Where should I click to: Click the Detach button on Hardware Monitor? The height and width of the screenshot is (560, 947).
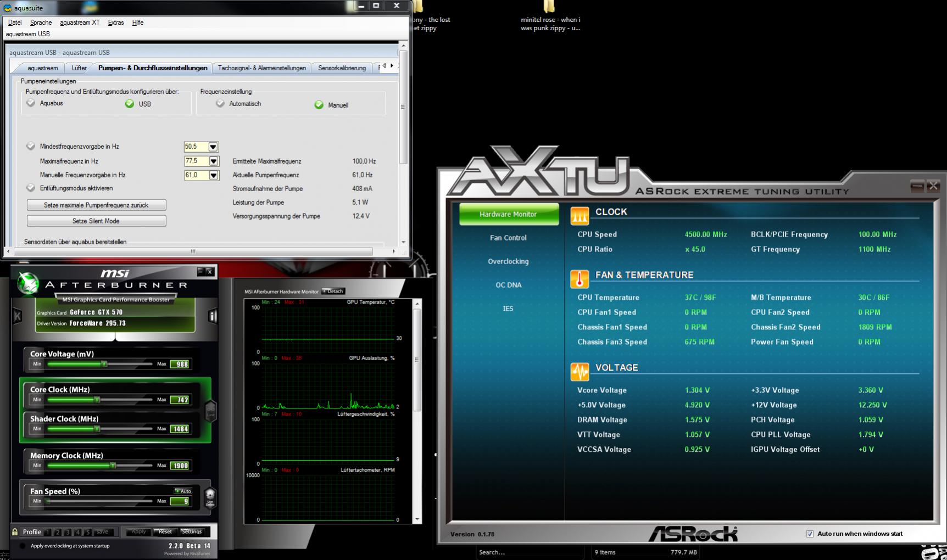pyautogui.click(x=333, y=291)
